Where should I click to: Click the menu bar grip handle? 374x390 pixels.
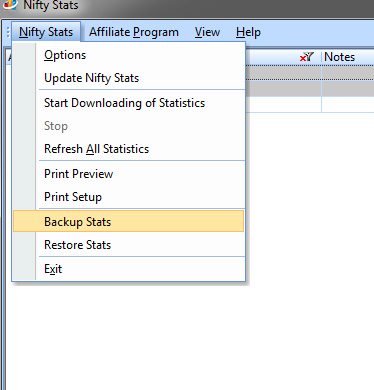coord(8,32)
